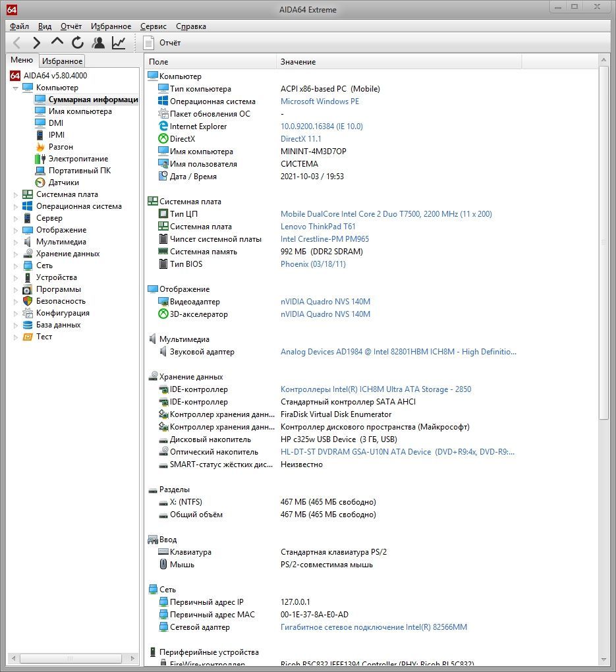616x672 pixels.
Task: Select the Тест tree item
Action: pyautogui.click(x=44, y=337)
